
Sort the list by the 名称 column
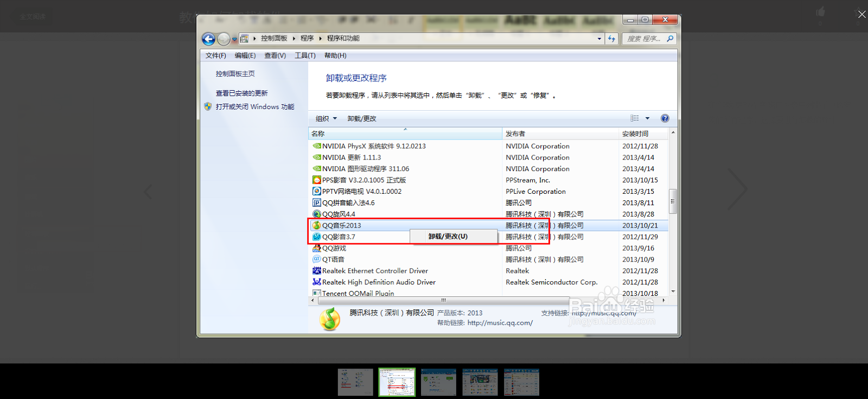tap(405, 134)
